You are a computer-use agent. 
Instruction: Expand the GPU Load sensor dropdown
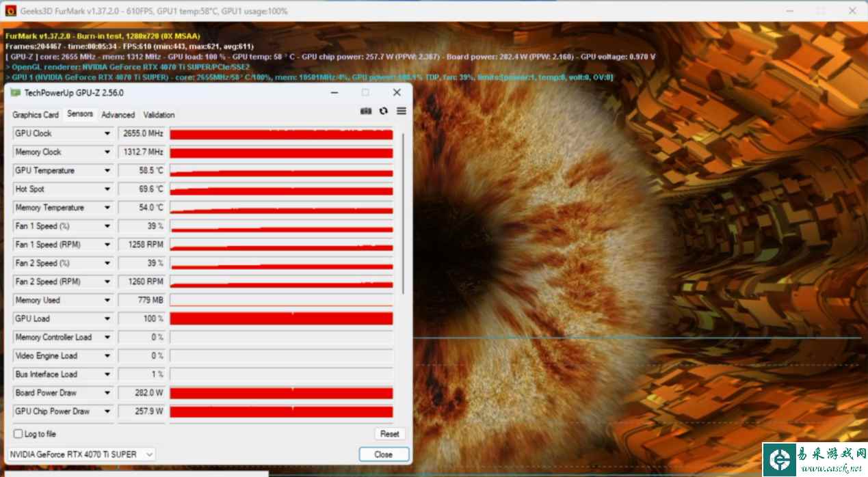[x=107, y=318]
